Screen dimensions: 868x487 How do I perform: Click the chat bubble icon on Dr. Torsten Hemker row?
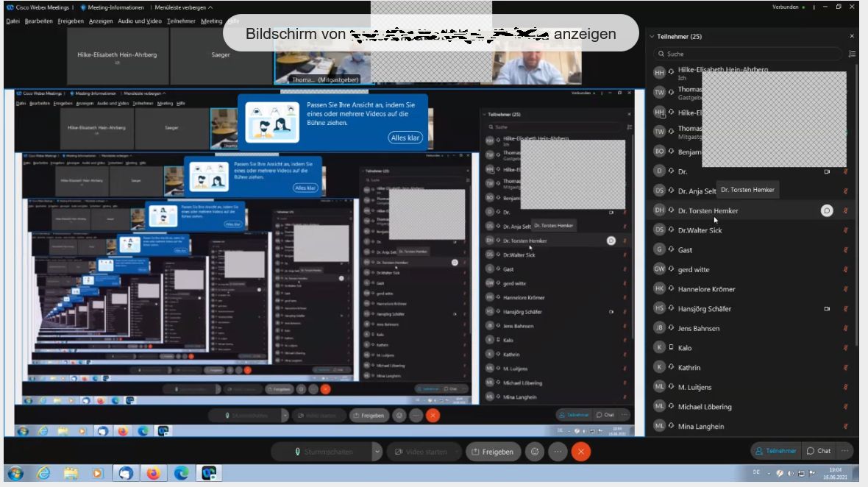point(827,211)
